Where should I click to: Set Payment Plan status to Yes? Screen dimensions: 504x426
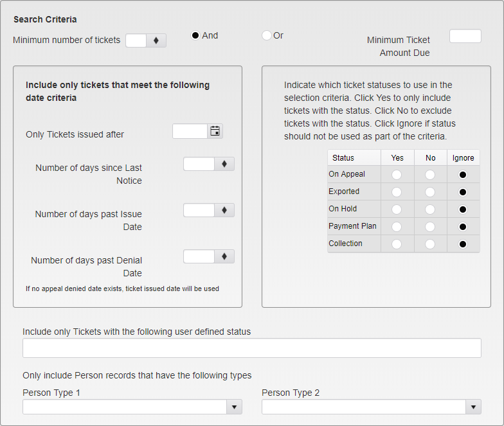pyautogui.click(x=397, y=227)
